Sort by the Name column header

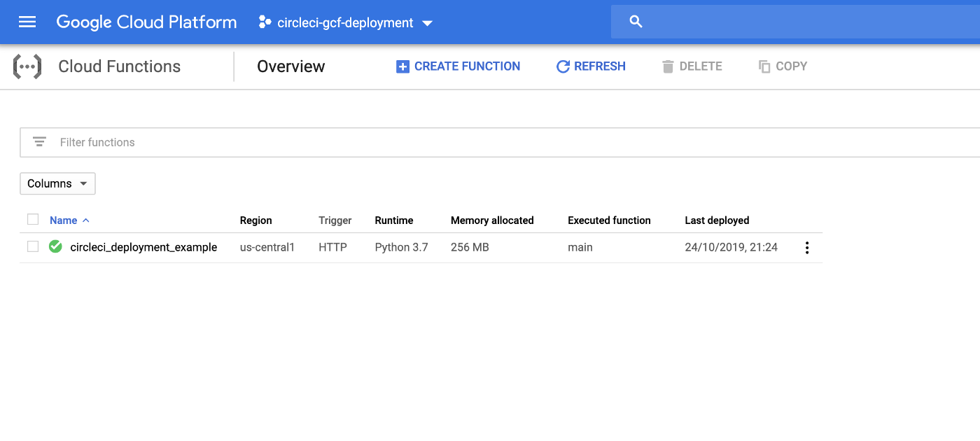pos(69,220)
